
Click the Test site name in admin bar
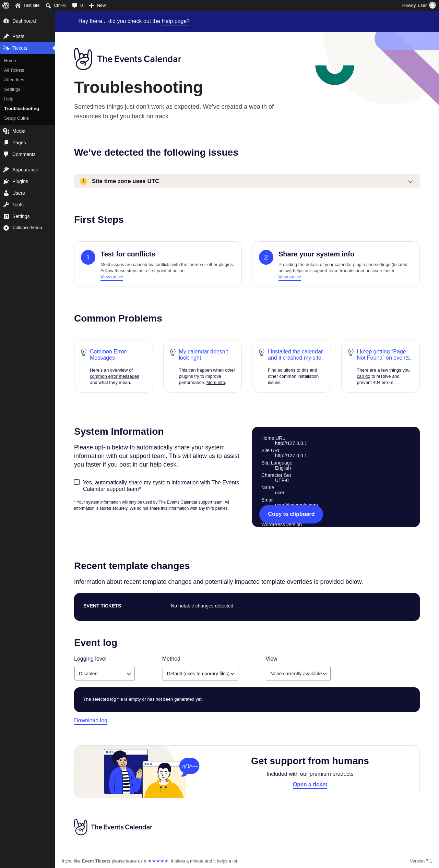click(32, 5)
